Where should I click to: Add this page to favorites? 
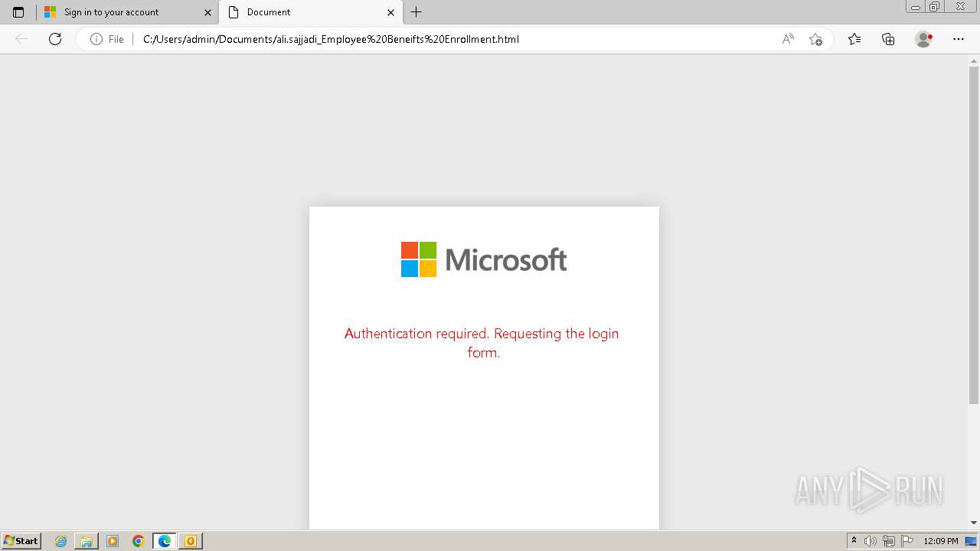coord(815,39)
